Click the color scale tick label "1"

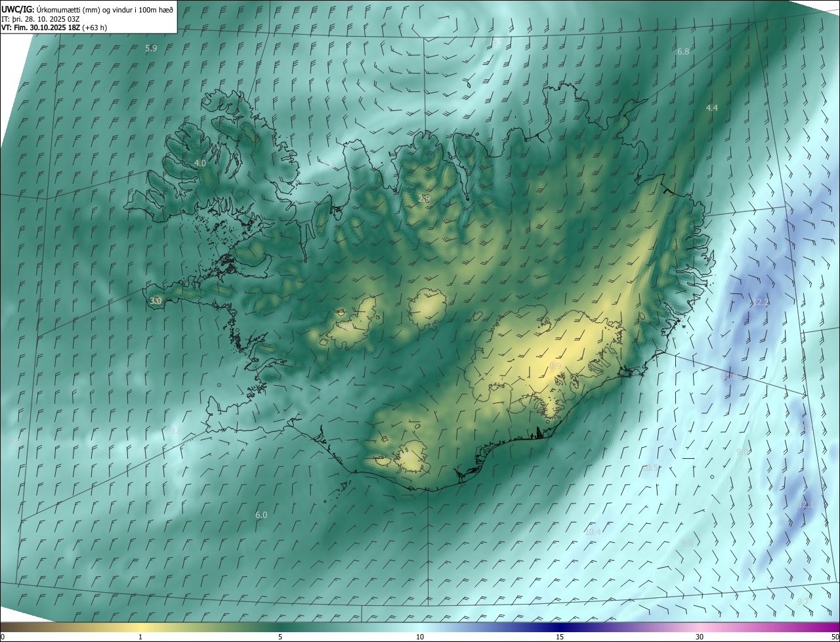tap(140, 637)
